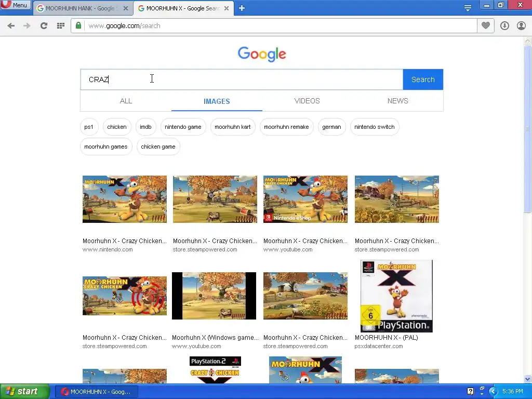
Task: Click the green padlock security icon
Action: tap(78, 25)
